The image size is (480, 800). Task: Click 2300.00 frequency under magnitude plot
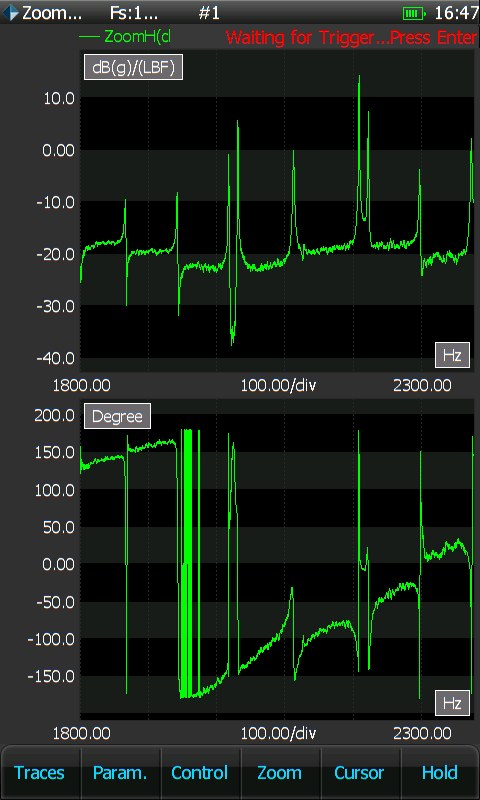coord(422,385)
